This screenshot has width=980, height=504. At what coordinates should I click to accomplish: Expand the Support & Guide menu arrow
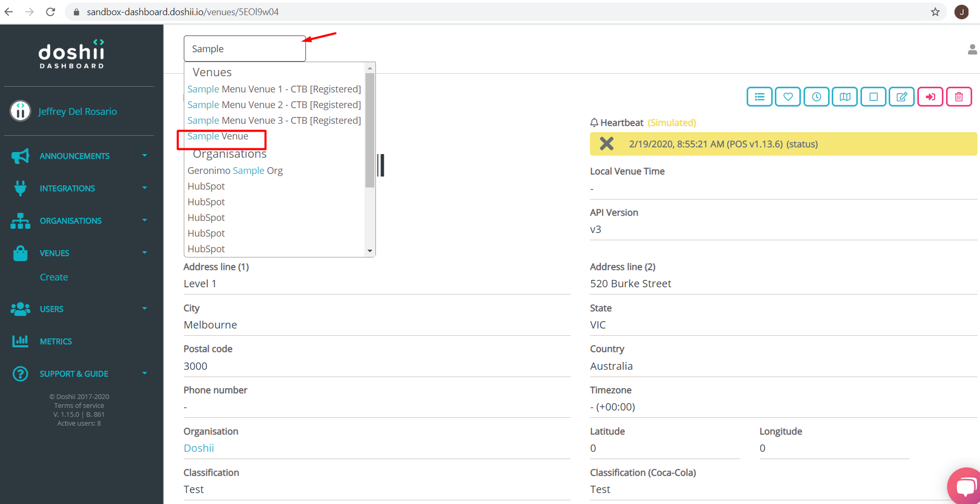pos(145,373)
